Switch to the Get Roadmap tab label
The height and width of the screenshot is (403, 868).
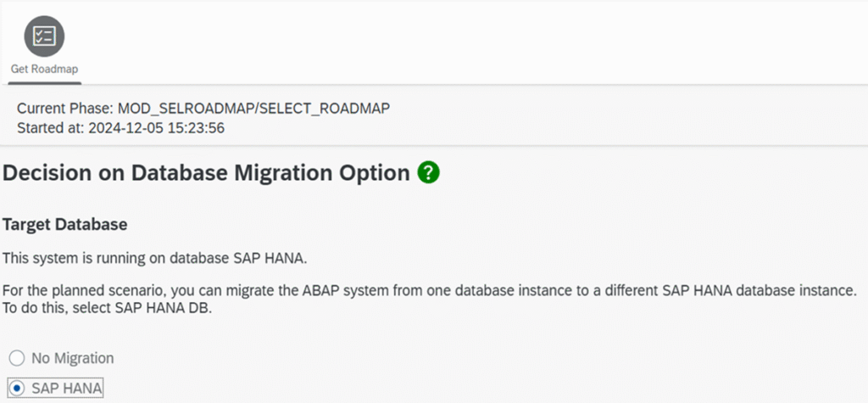tap(44, 69)
